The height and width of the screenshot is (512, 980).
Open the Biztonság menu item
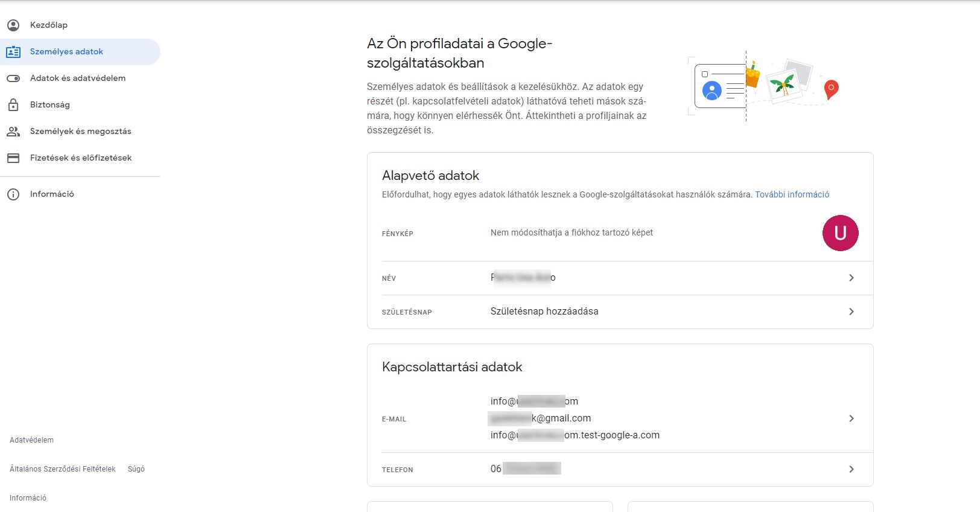50,105
